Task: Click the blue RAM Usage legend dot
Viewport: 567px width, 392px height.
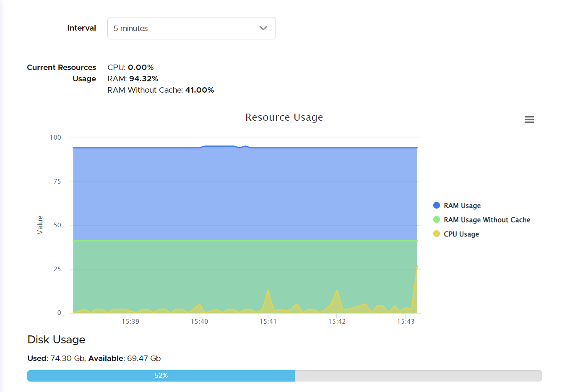Action: tap(437, 205)
